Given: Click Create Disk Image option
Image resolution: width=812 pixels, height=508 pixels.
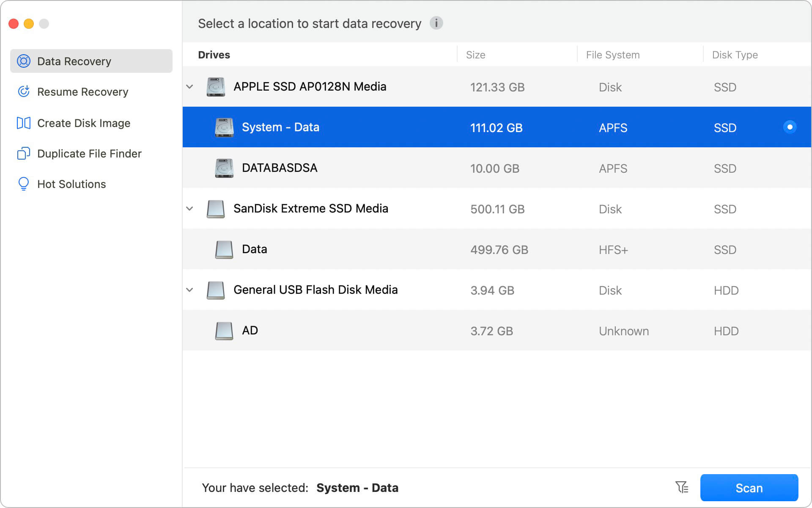Looking at the screenshot, I should [84, 122].
